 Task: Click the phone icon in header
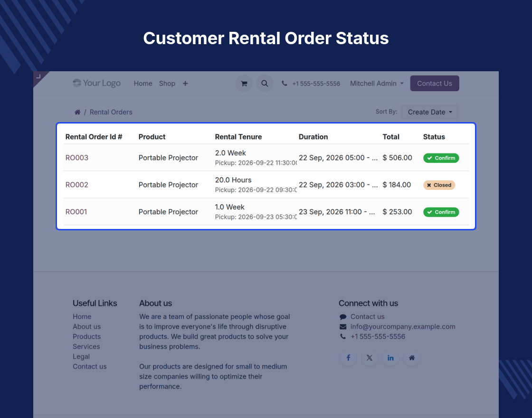(x=285, y=84)
